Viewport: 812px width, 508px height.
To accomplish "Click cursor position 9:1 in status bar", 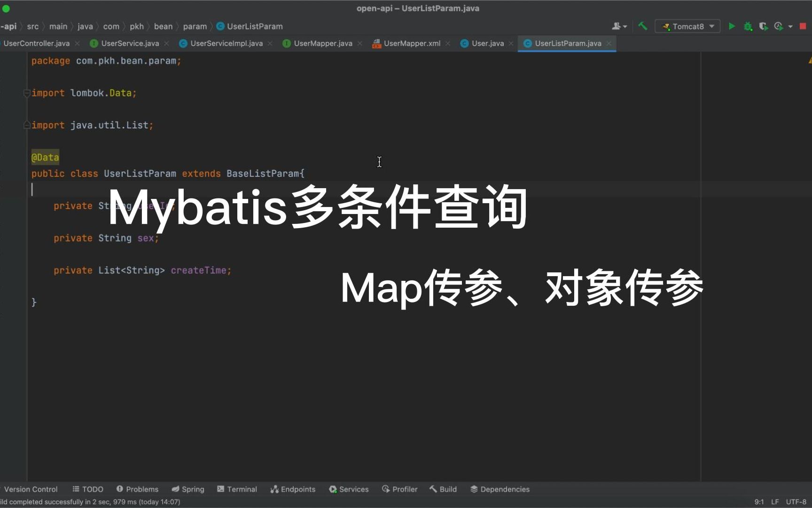I will tap(759, 502).
